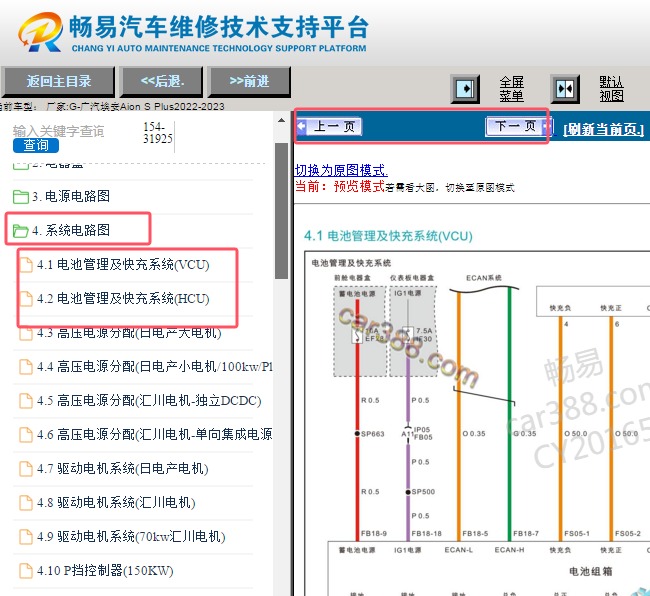The image size is (650, 596).
Task: Click the 154-31925 number text
Action: point(158,133)
